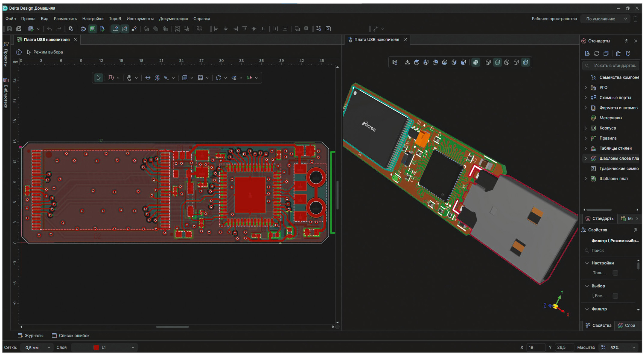This screenshot has height=354, width=644.
Task: Click the Save icon in main toolbar
Action: click(x=9, y=29)
